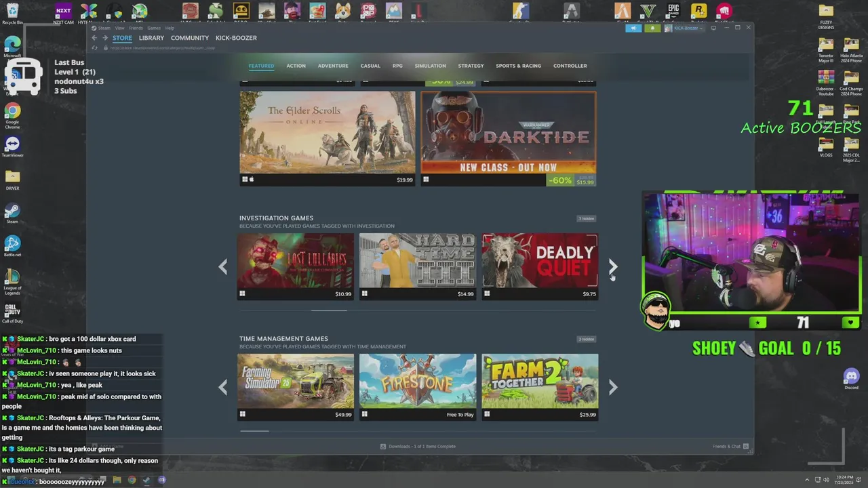Open NZXT CAM desktop shortcut
Image resolution: width=868 pixels, height=488 pixels.
click(x=63, y=14)
